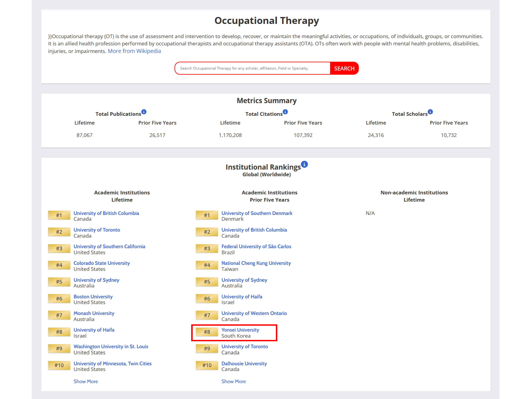532x399 pixels.
Task: Open University of Southern Denmark link
Action: [x=257, y=213]
